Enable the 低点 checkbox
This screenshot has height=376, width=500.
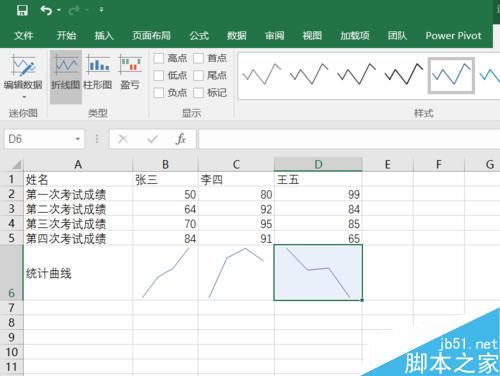pyautogui.click(x=159, y=75)
